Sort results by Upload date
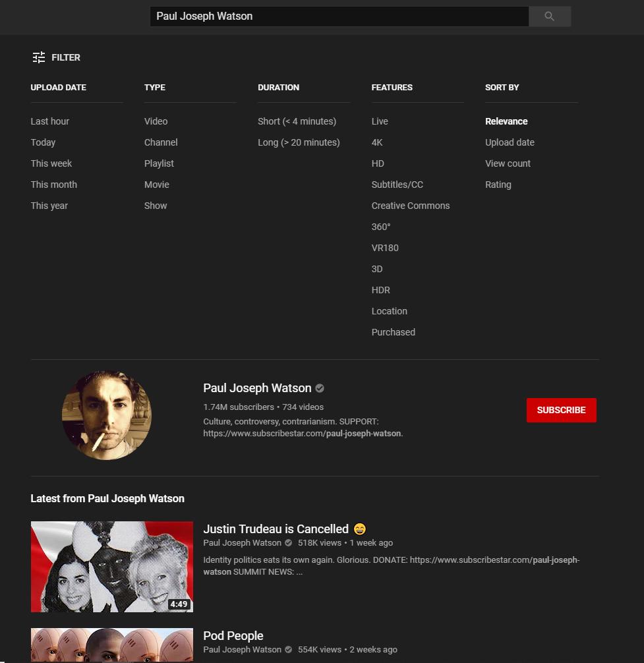Viewport: 644px width, 663px height. [x=510, y=142]
